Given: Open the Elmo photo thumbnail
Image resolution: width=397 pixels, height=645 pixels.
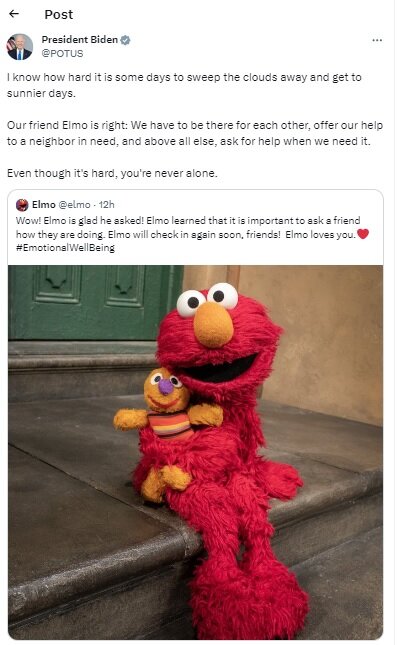Looking at the screenshot, I should tap(195, 452).
